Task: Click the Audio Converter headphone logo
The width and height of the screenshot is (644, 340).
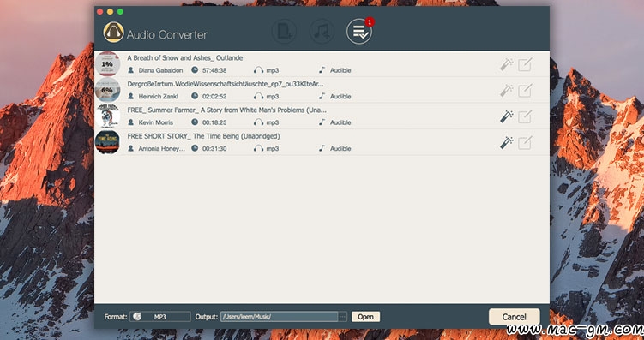Action: [x=113, y=32]
